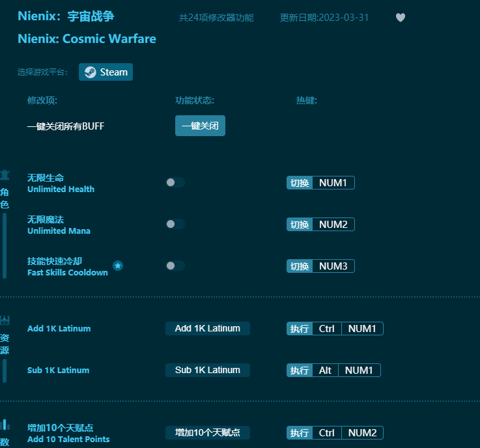Click the Nienix: Cosmic Warfare title
Viewport: 480px width, 448px height.
pyautogui.click(x=87, y=39)
